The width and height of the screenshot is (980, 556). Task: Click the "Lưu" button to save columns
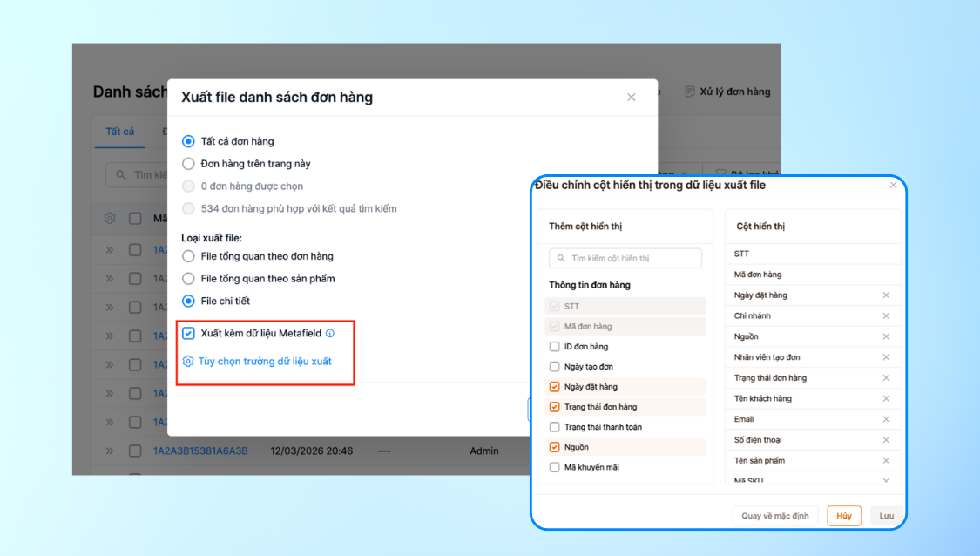[x=886, y=515]
